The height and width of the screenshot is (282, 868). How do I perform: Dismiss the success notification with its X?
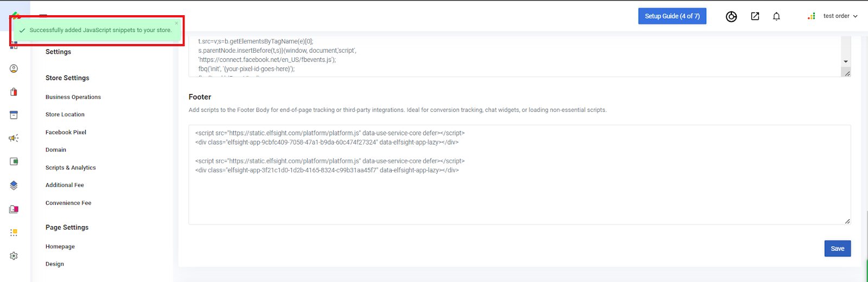pyautogui.click(x=176, y=23)
